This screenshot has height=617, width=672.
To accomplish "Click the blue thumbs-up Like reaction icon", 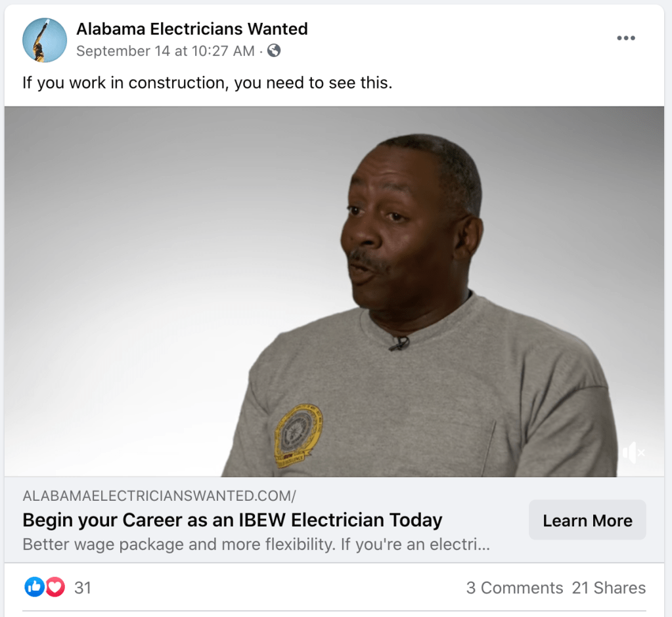I will [x=34, y=587].
